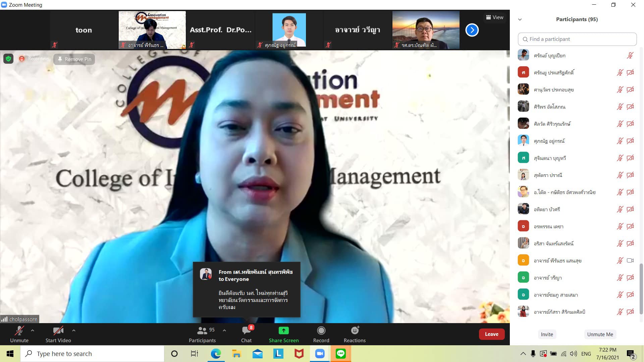This screenshot has width=644, height=362.
Task: Go to next video thumbnails arrow
Action: pos(472,30)
